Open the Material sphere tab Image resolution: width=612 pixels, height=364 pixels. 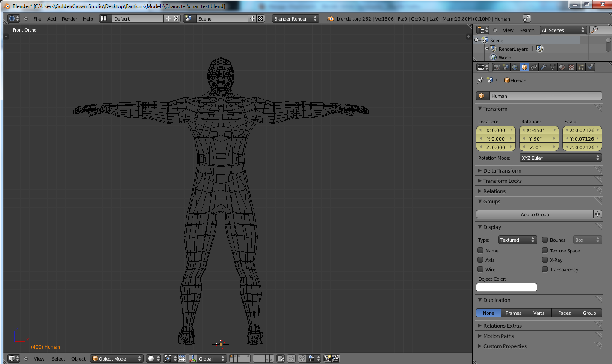point(562,67)
